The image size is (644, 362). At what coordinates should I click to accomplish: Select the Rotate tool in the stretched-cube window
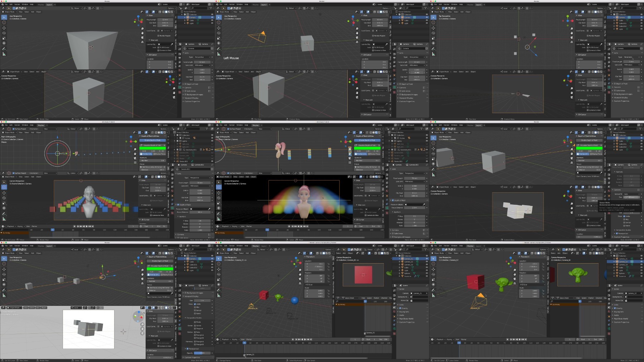pyautogui.click(x=4, y=33)
